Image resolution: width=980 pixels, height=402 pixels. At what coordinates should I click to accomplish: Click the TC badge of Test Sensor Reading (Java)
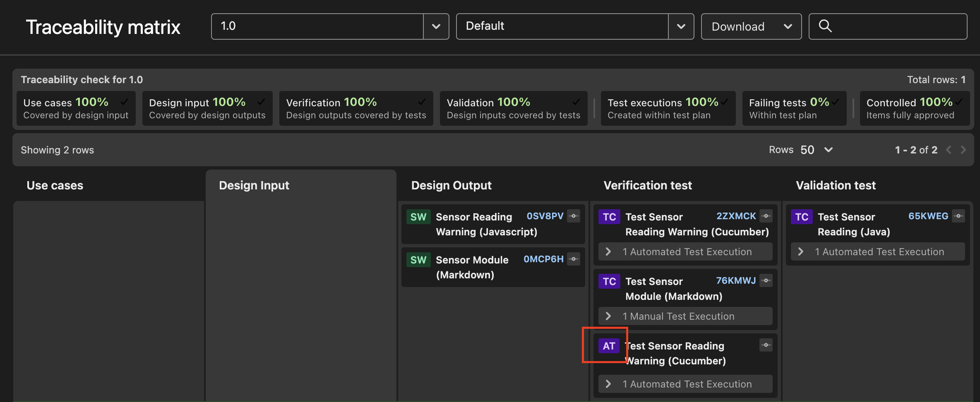tap(802, 217)
